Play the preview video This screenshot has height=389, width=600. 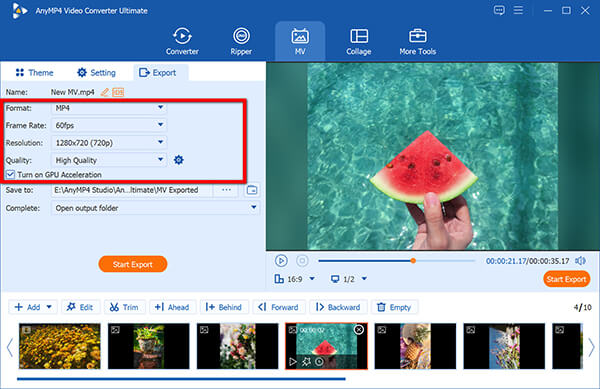[281, 261]
